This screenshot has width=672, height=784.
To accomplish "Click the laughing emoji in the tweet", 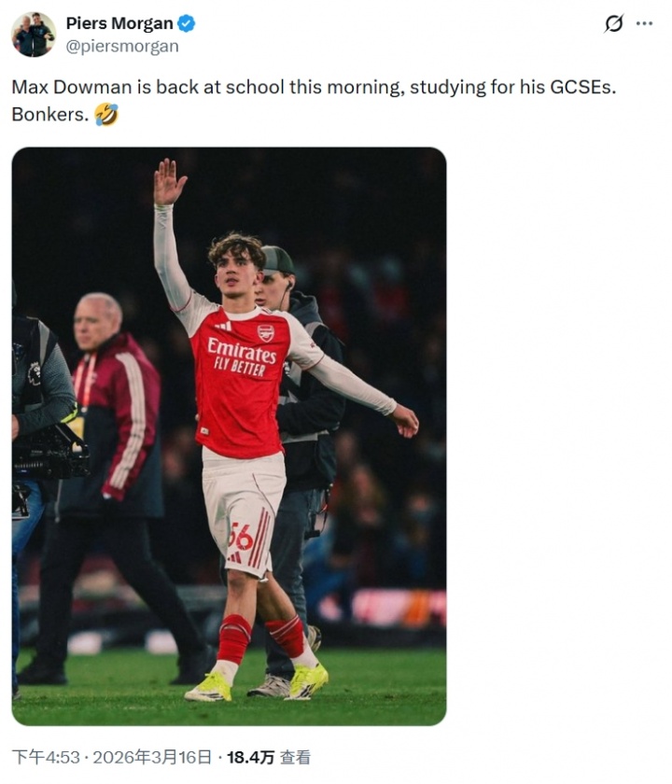I will point(106,115).
